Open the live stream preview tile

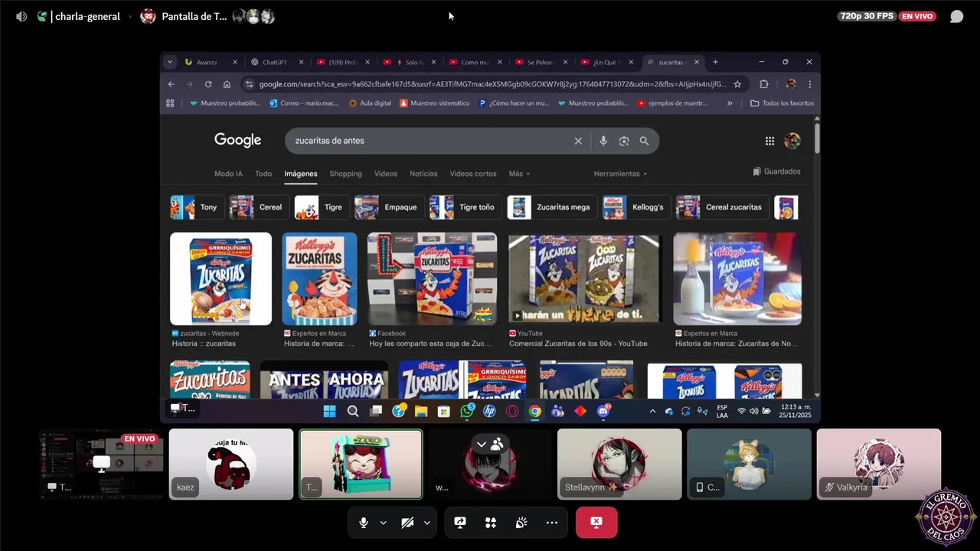[102, 464]
